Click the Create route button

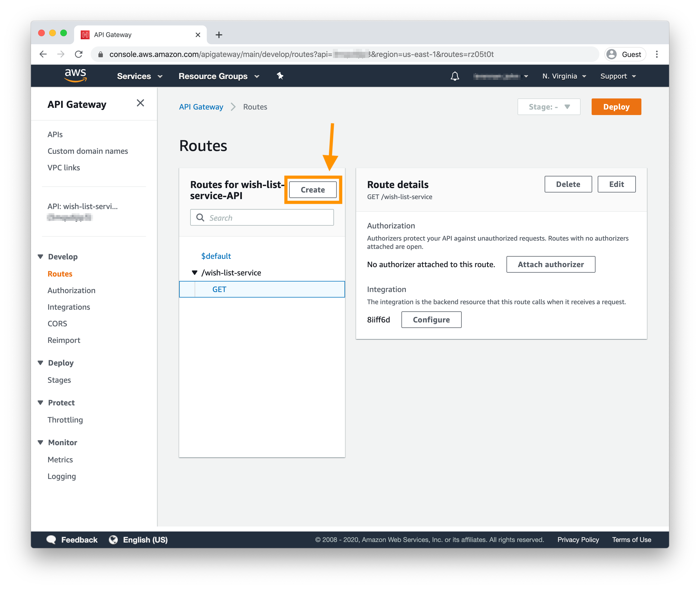[312, 190]
